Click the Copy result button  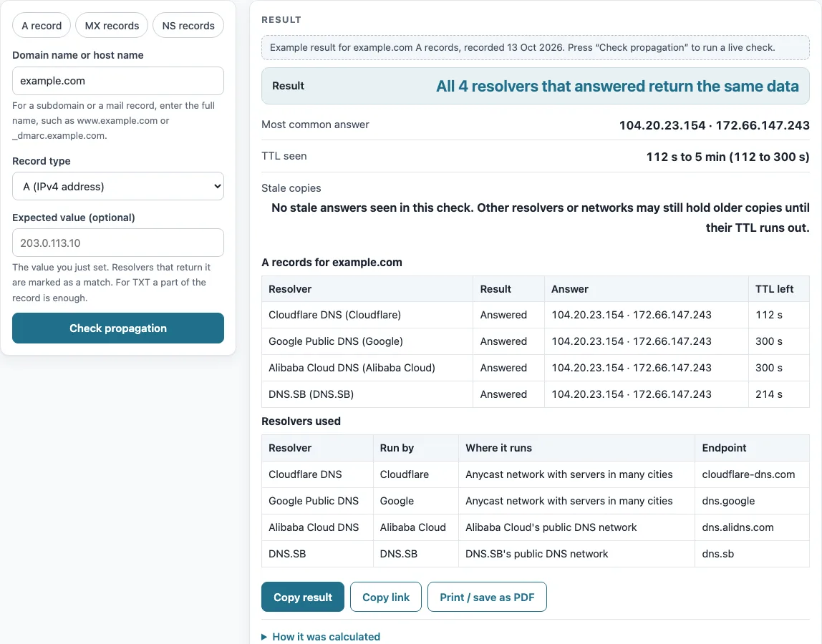click(x=302, y=597)
